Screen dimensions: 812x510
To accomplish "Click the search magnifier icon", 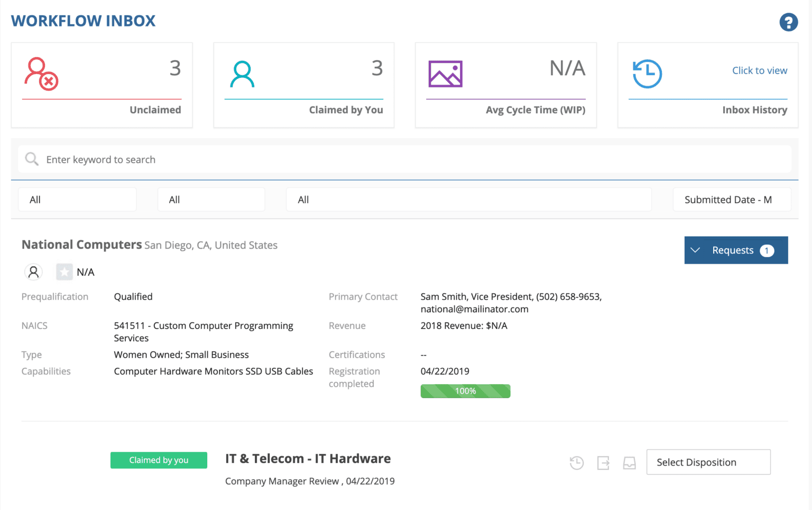I will (31, 159).
